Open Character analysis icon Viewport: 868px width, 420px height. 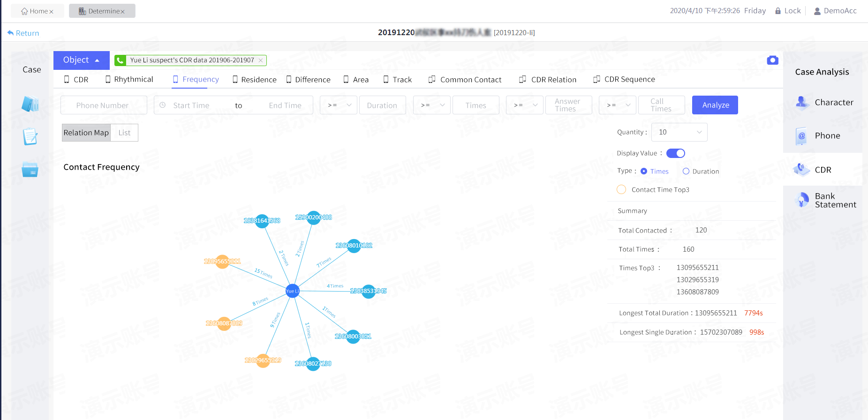[802, 102]
